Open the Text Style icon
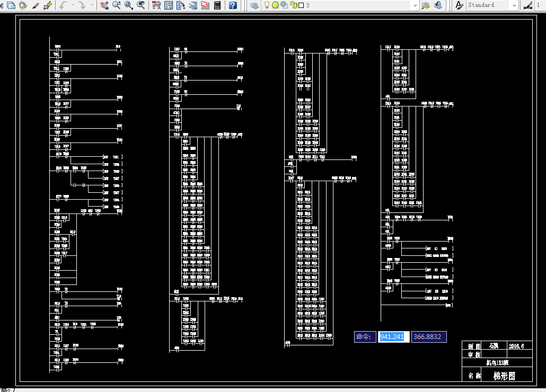This screenshot has height=392, width=546. pos(459,5)
